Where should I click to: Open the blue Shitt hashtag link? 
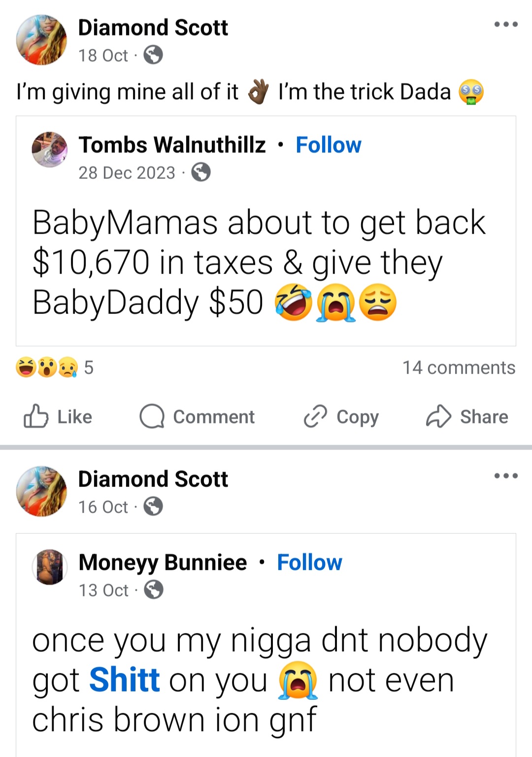pos(125,680)
